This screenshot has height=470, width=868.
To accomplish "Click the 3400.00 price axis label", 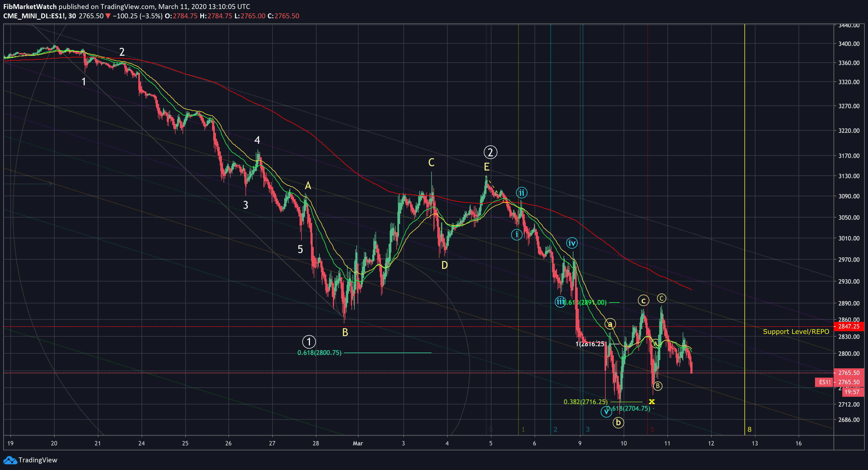I will 849,44.
